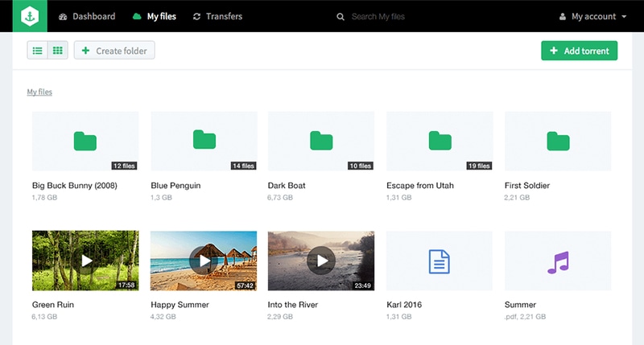Play the Green Ruin video
Image resolution: width=644 pixels, height=345 pixels.
click(85, 261)
